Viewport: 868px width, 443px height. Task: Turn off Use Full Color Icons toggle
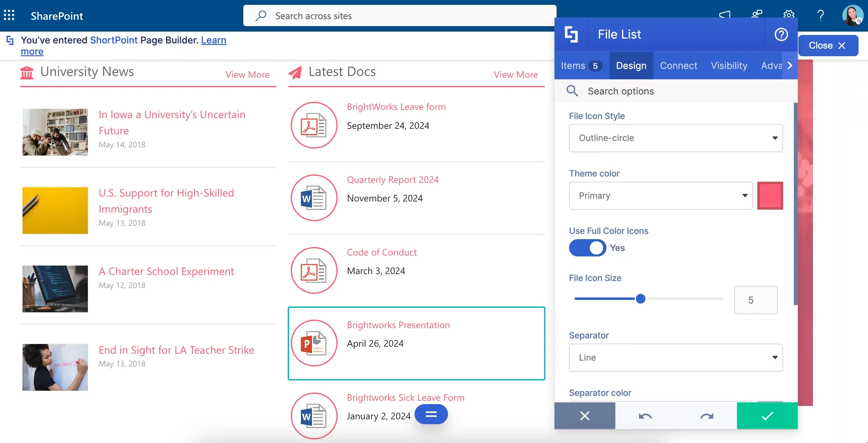(x=587, y=248)
